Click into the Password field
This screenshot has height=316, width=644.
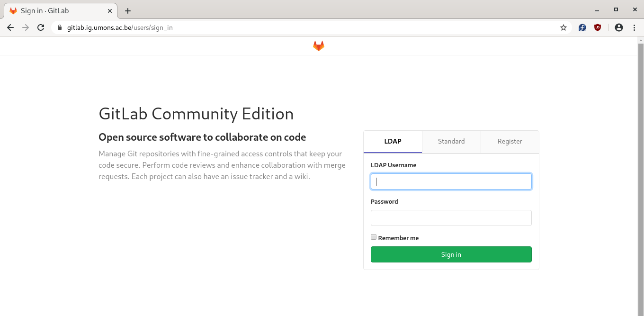click(x=451, y=218)
